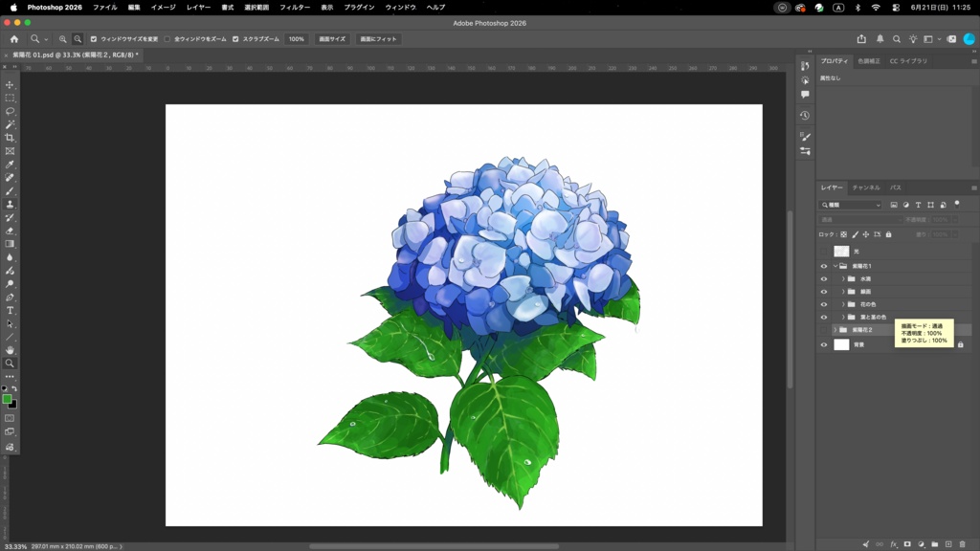Select the Frame tool

pos(10,151)
